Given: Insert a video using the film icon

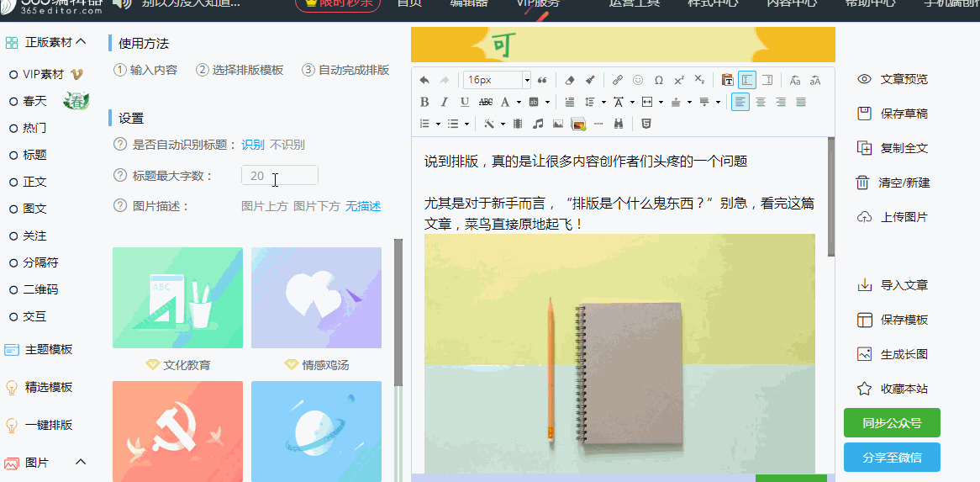Looking at the screenshot, I should click(518, 124).
